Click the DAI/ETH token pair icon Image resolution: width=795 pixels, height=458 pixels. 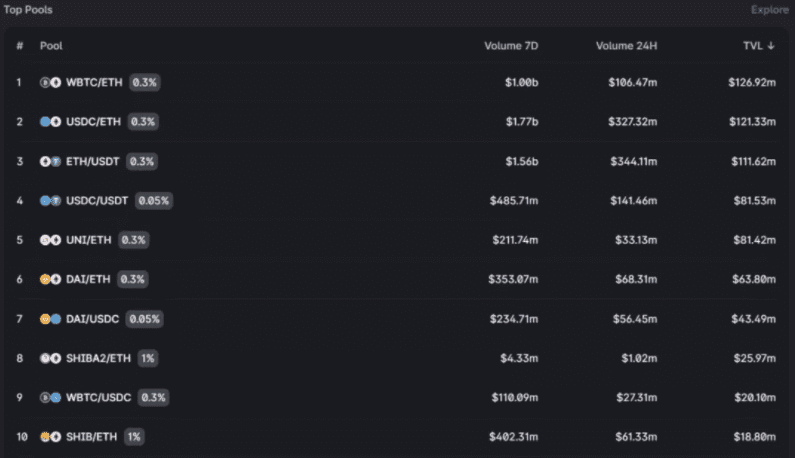[50, 279]
